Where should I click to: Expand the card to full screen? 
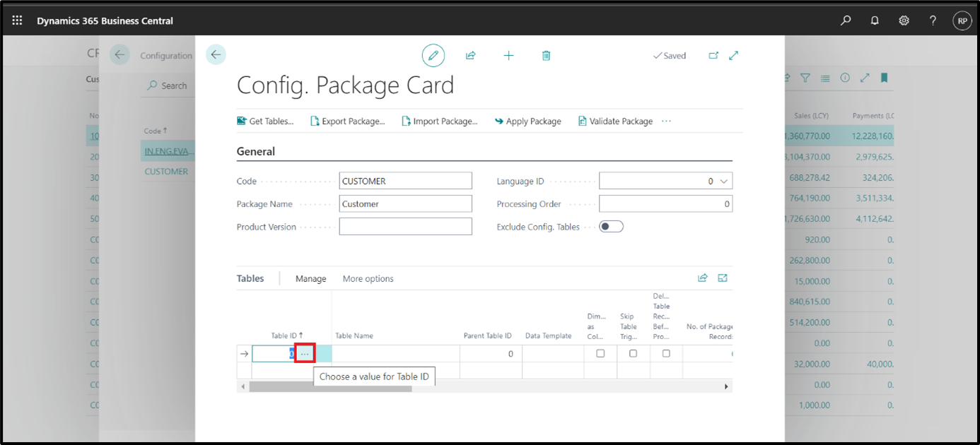733,55
